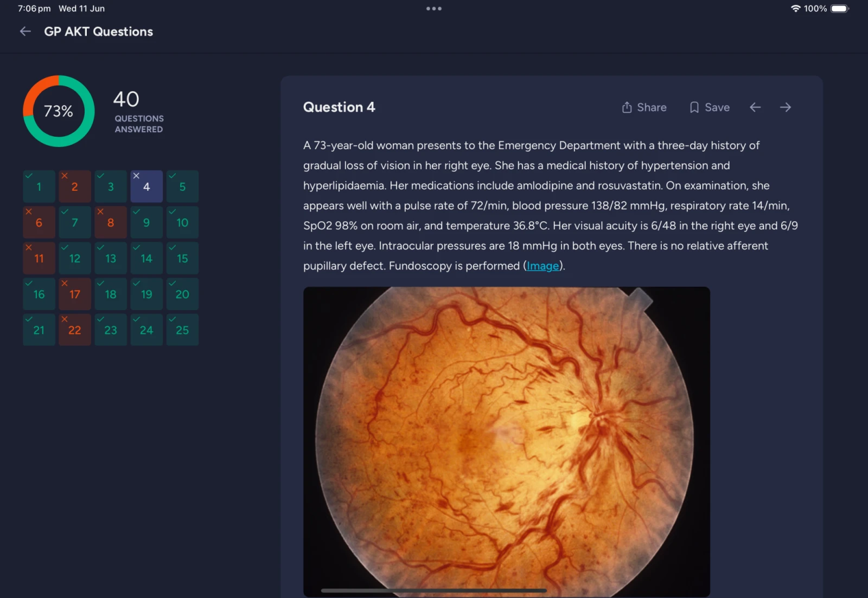Tap the battery indicator icon
This screenshot has width=868, height=598.
tap(839, 9)
